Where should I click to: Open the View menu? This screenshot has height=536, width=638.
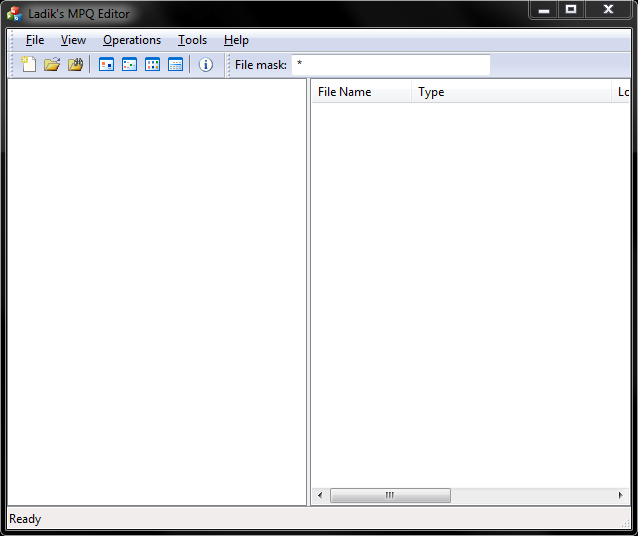73,40
